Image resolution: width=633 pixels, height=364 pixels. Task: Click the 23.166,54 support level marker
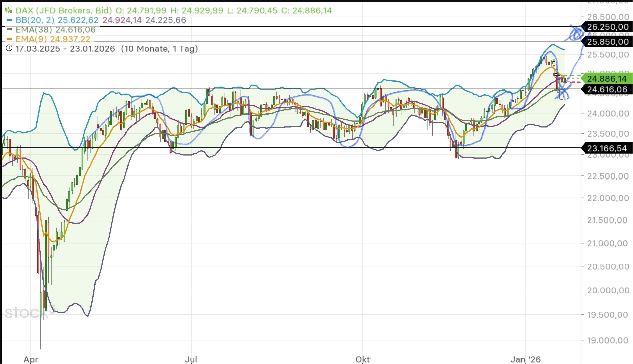click(606, 148)
